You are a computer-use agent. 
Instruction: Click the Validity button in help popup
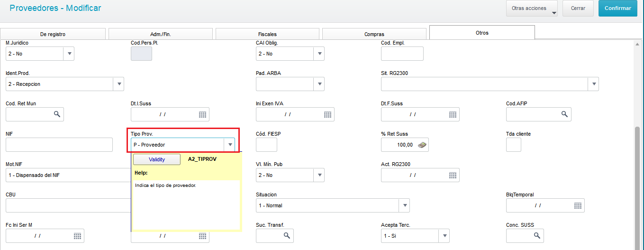coord(157,159)
